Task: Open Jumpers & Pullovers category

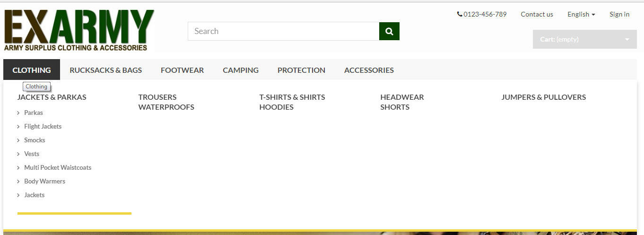Action: tap(543, 97)
